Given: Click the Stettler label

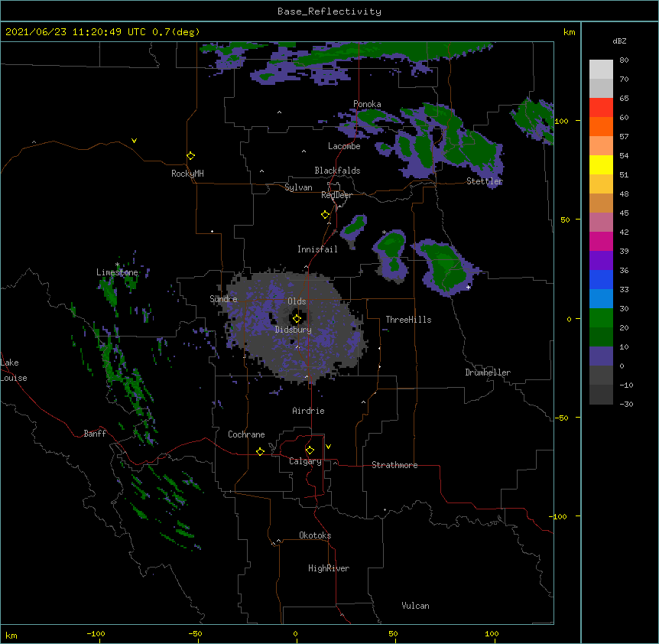Looking at the screenshot, I should click(485, 181).
